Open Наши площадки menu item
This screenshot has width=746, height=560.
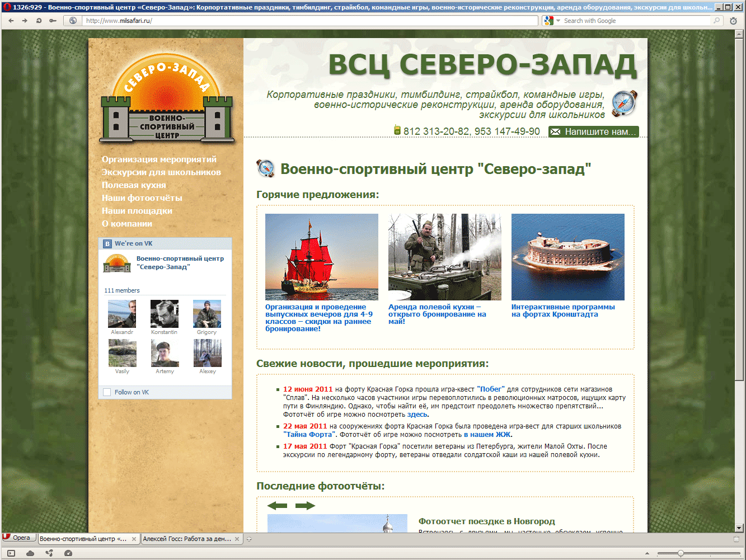coord(137,211)
